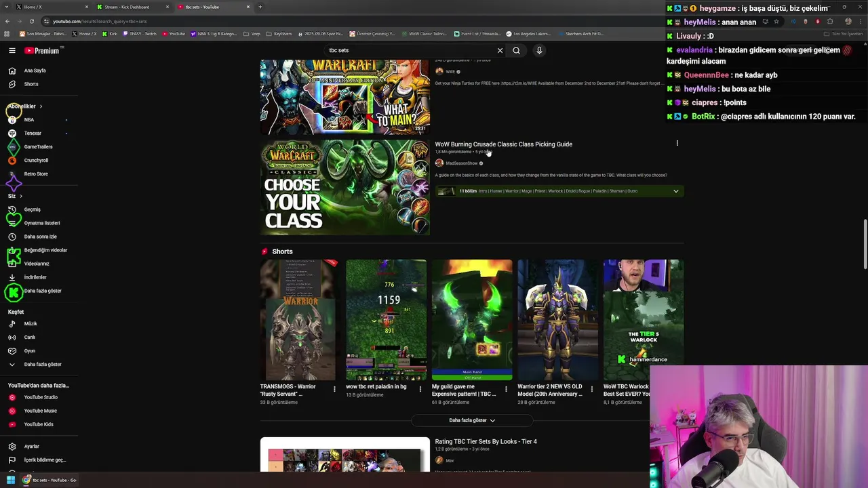Viewport: 868px width, 488px height.
Task: Open options menu for Class Picking Guide video
Action: point(677,144)
